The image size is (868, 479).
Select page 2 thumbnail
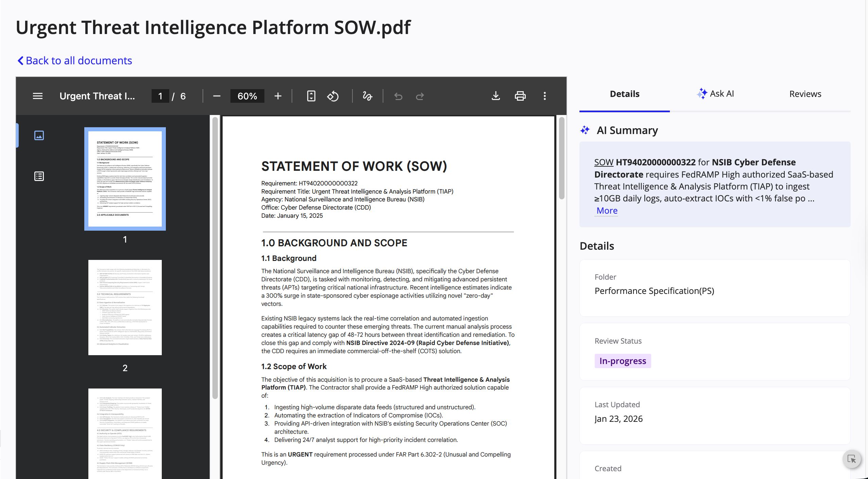coord(125,308)
